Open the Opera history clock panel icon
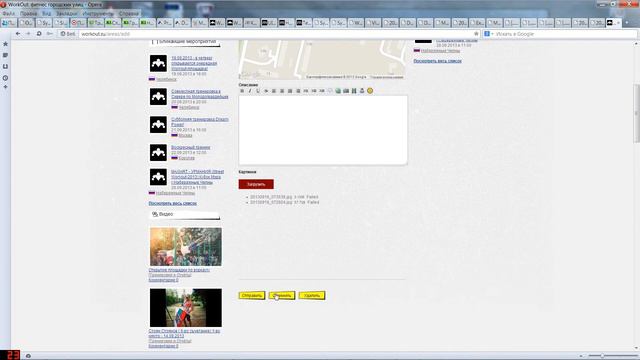640x360 pixels. pyautogui.click(x=5, y=78)
